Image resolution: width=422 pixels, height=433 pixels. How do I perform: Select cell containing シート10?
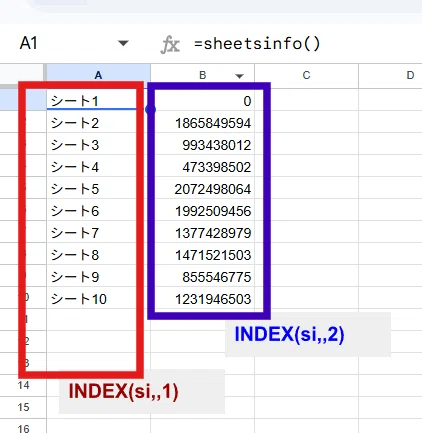[98, 298]
